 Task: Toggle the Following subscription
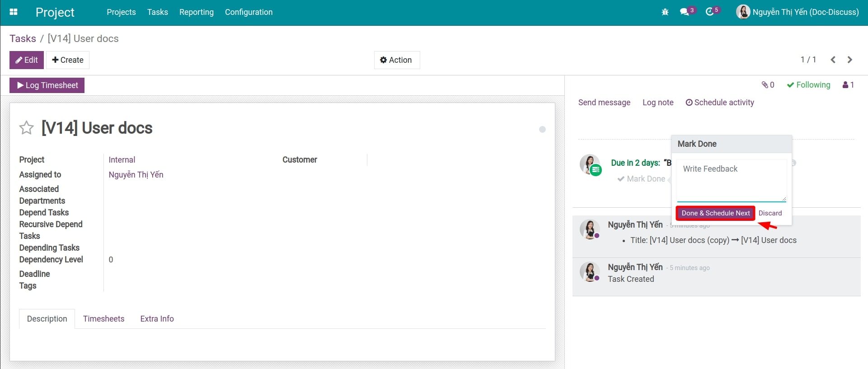[808, 85]
